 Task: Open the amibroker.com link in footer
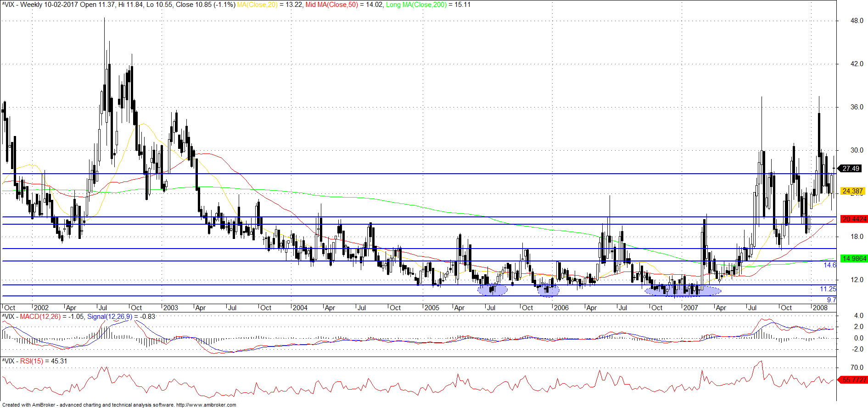click(x=206, y=405)
